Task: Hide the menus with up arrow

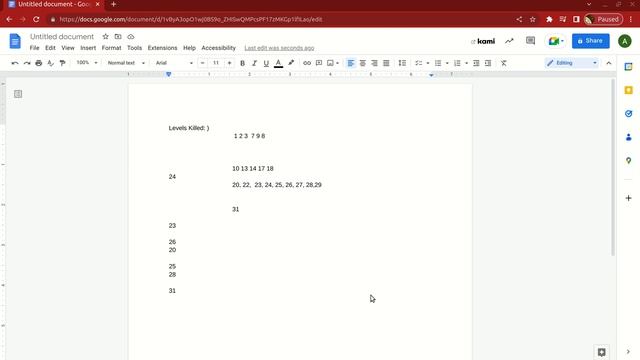Action: tap(609, 63)
